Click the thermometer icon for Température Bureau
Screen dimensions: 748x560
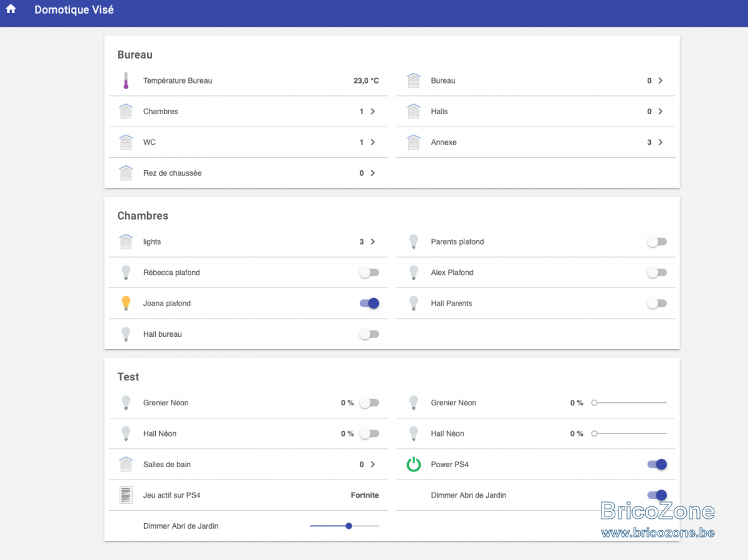click(x=126, y=80)
